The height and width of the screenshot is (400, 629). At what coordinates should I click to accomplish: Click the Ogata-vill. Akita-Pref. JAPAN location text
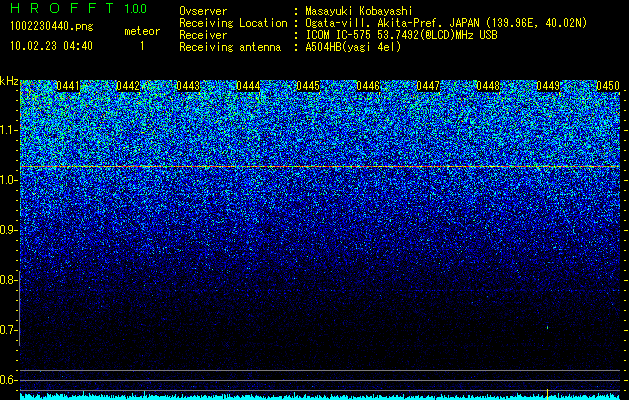point(446,23)
